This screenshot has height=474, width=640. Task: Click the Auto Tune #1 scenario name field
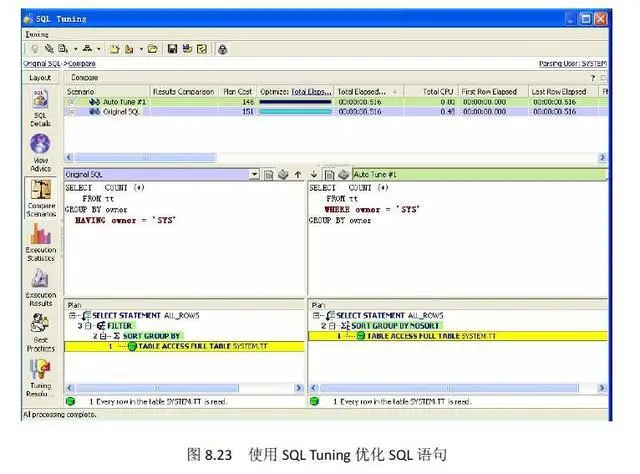pos(480,175)
